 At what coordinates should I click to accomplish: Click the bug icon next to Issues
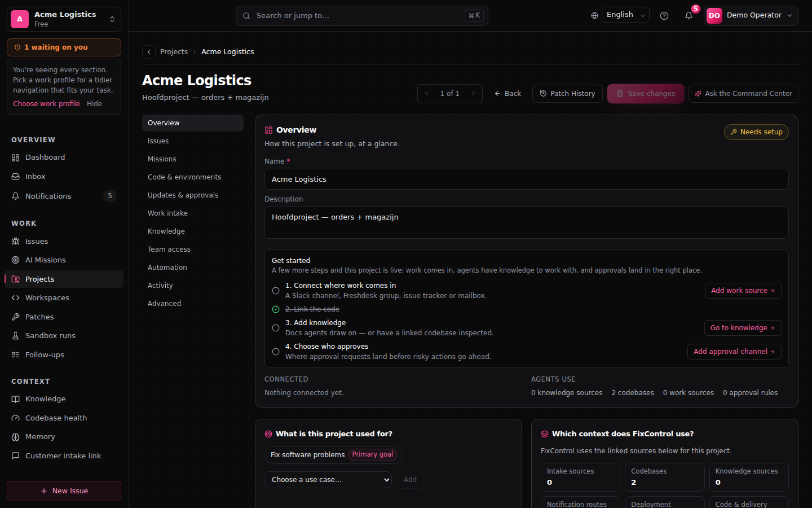click(x=15, y=241)
